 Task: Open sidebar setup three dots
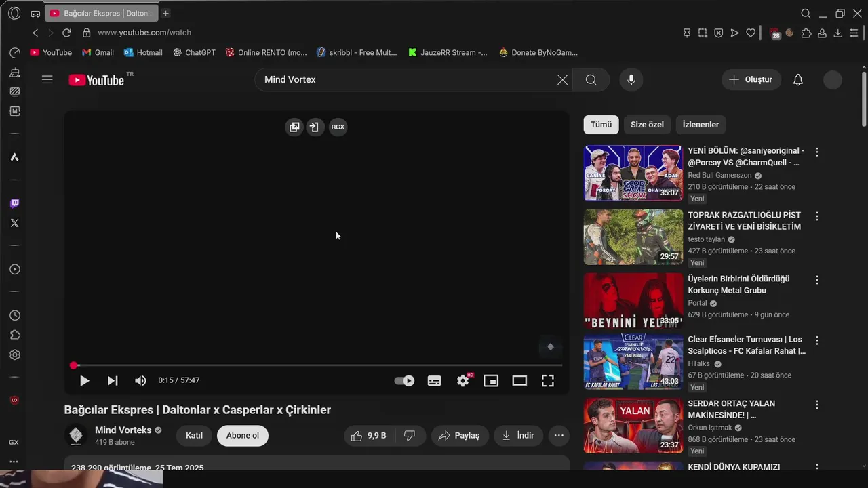tap(14, 462)
